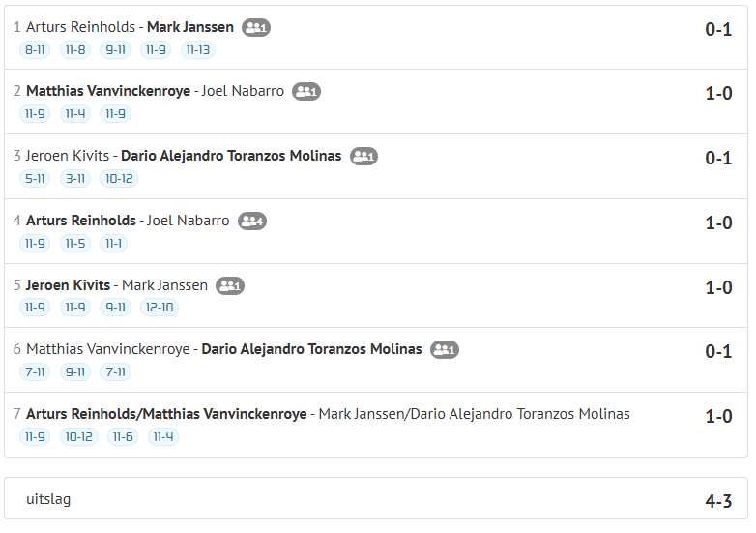This screenshot has height=533, width=756.
Task: Click spectator badge for Kivits vs Janssen match
Action: tap(230, 285)
